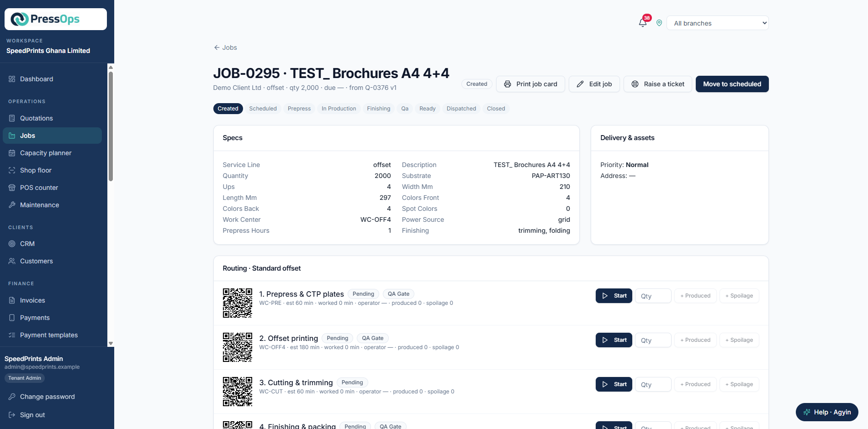This screenshot has width=868, height=429.
Task: Click Edit job button
Action: (x=594, y=84)
